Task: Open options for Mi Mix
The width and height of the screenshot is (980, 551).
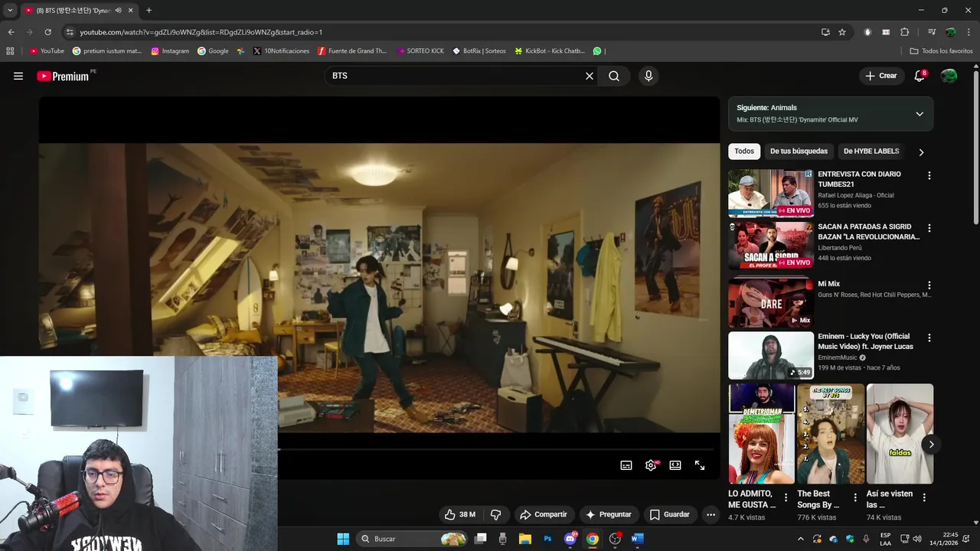Action: [929, 285]
